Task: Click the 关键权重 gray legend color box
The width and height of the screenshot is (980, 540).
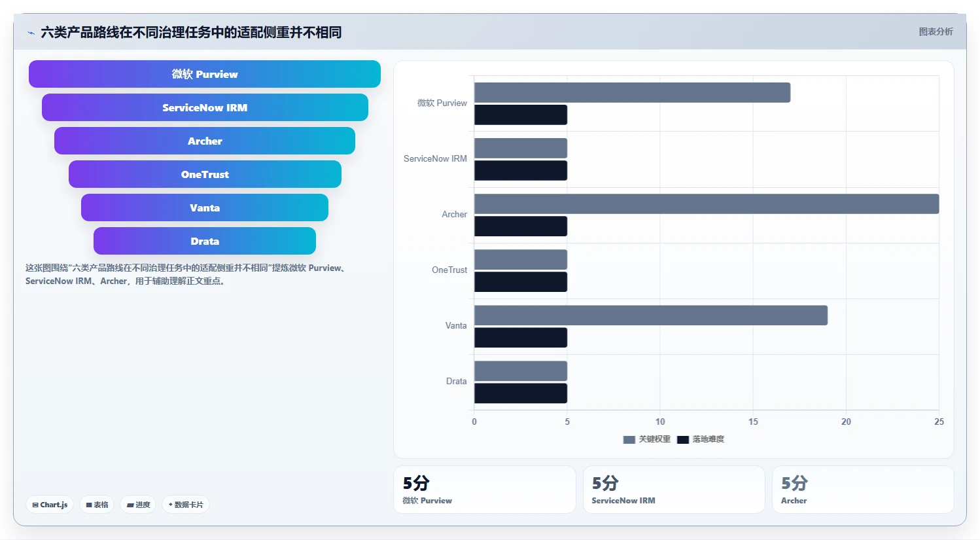Action: [629, 440]
